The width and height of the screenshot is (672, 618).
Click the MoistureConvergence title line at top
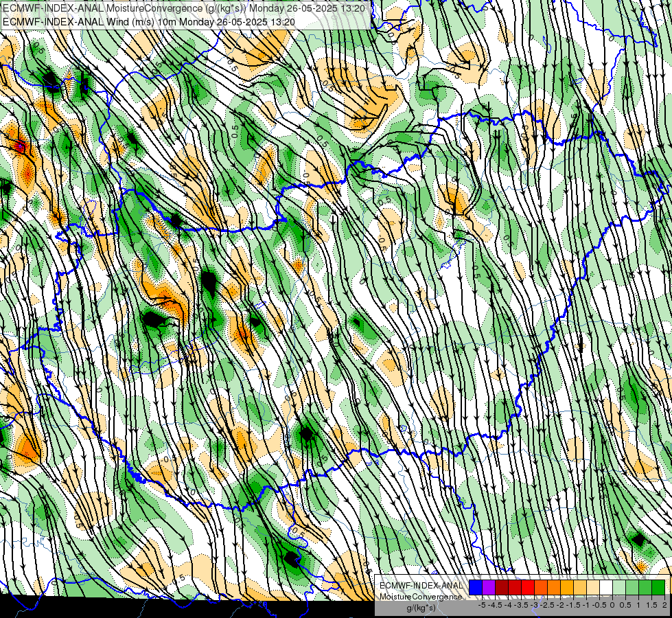pos(184,8)
